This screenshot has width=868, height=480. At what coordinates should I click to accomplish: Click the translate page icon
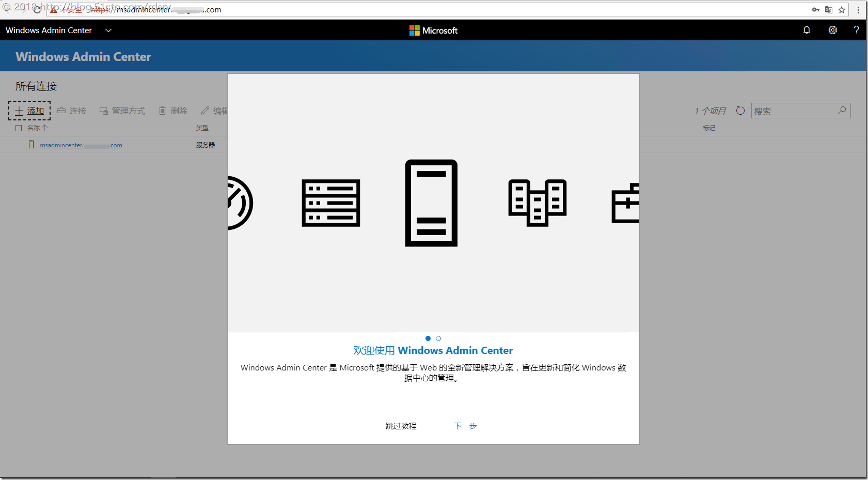829,10
